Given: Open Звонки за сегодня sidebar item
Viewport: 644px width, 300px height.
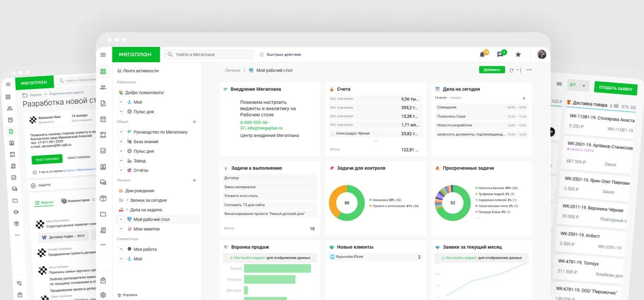Looking at the screenshot, I should tap(143, 201).
